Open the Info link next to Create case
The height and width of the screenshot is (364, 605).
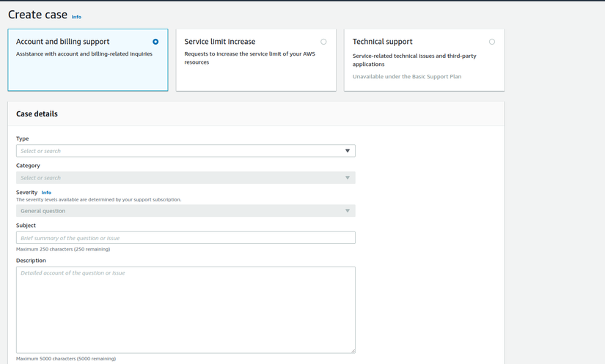click(76, 17)
